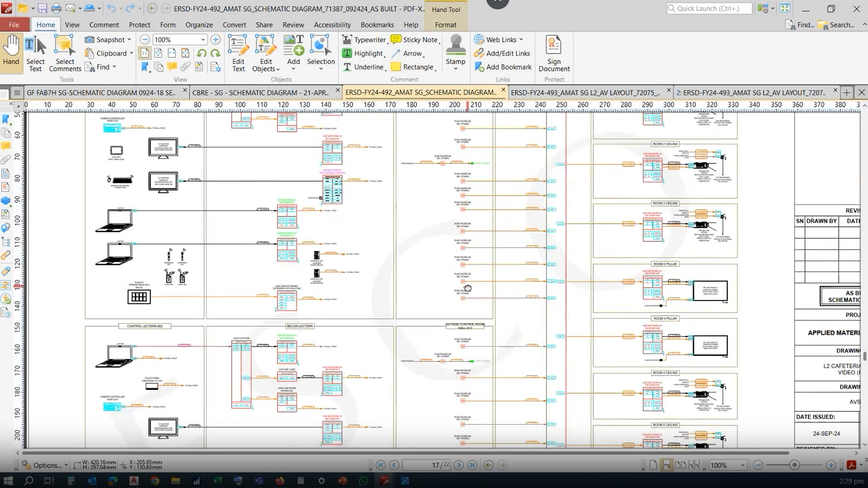Click the Quick Launch search box
The width and height of the screenshot is (868, 488).
pyautogui.click(x=709, y=8)
